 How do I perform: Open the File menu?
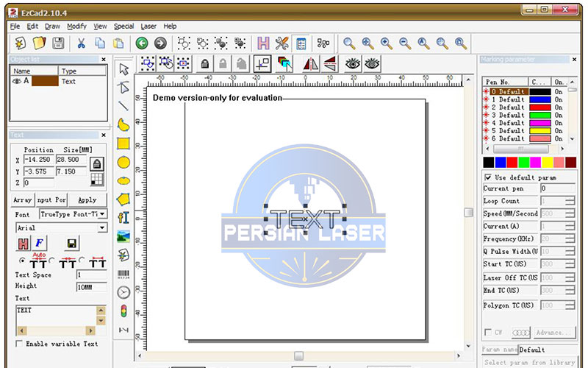pos(15,26)
